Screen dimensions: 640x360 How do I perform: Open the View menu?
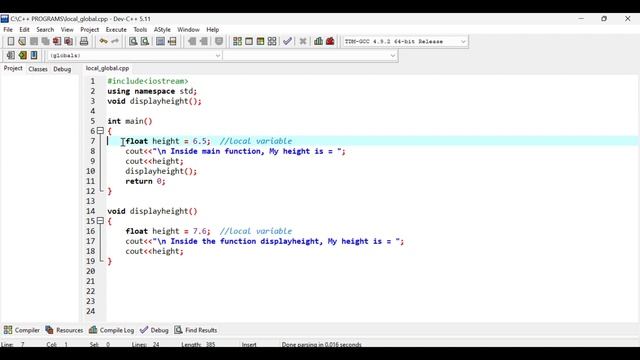(67, 29)
